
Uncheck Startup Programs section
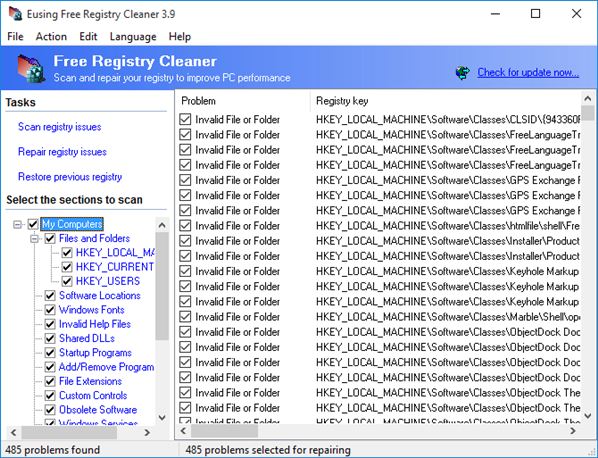[50, 353]
